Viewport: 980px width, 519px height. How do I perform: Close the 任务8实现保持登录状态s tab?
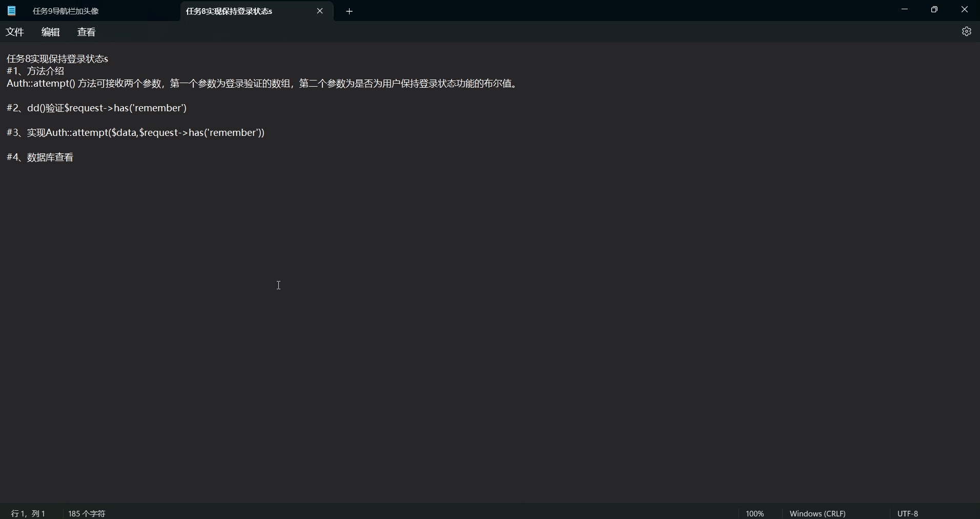click(321, 11)
